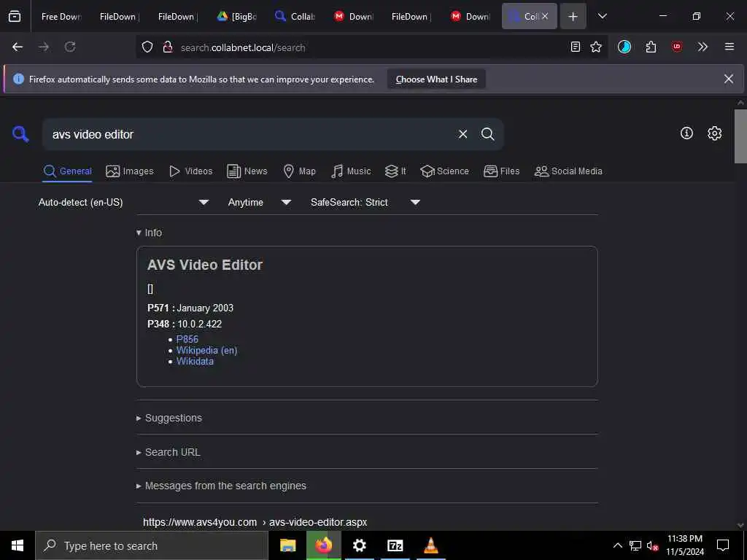Go back with the browser back arrow

tap(18, 47)
